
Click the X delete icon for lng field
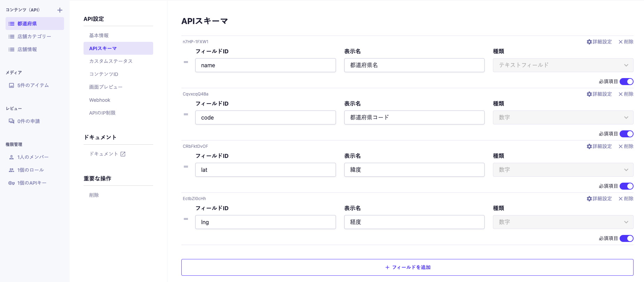tap(620, 199)
